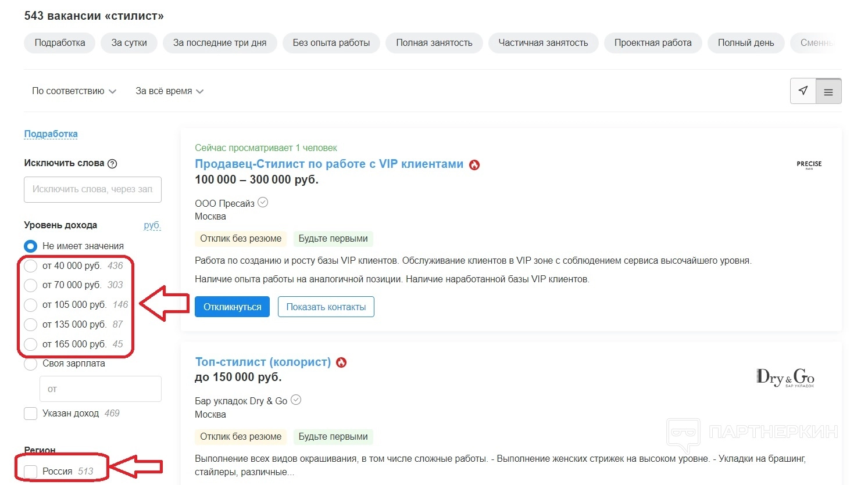This screenshot has height=485, width=868.
Task: Click help icon next to Исключить слова
Action: point(112,164)
